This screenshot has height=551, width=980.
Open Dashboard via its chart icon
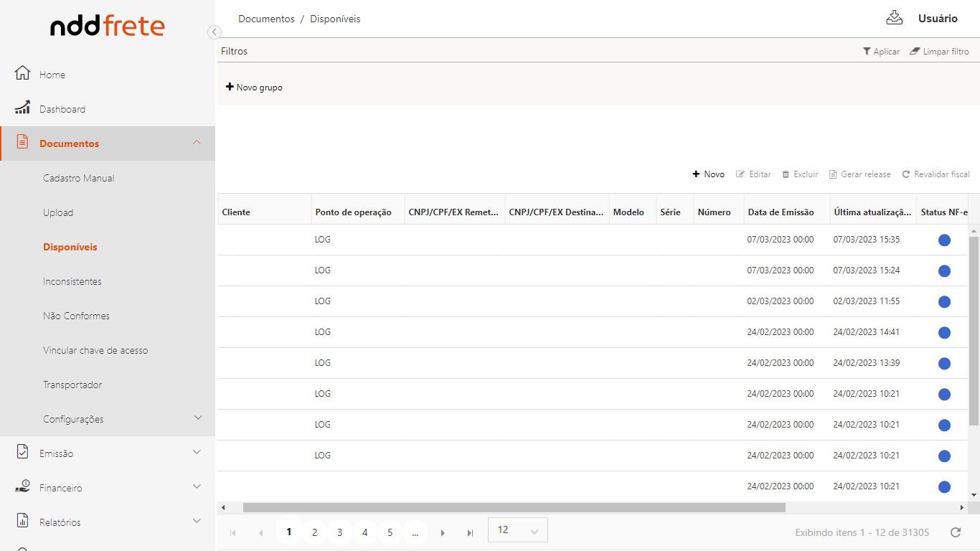tap(23, 108)
